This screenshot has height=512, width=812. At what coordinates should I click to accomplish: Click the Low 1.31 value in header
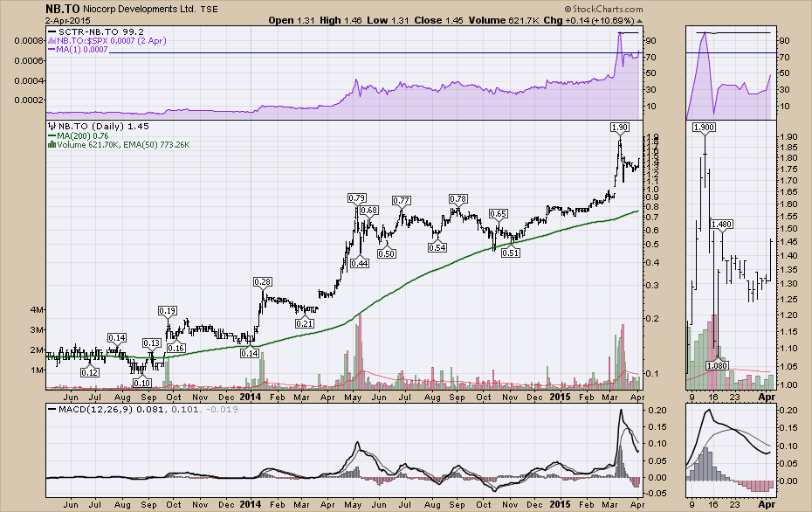(388, 21)
